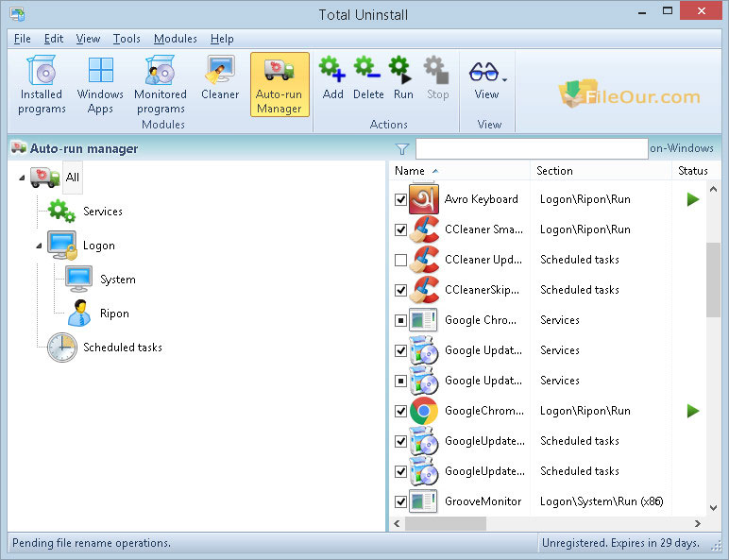This screenshot has height=560, width=729.
Task: Toggle the Google Chro... services checkbox
Action: pyautogui.click(x=400, y=320)
